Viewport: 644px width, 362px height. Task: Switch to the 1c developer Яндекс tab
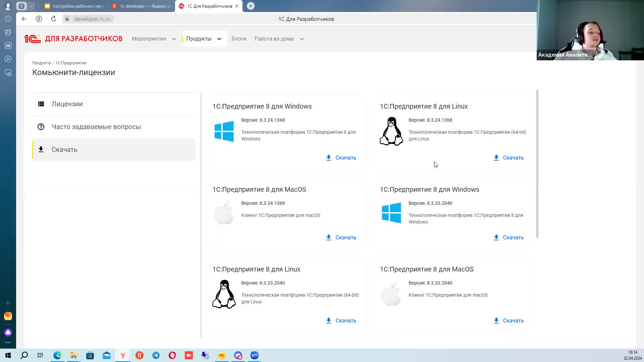pyautogui.click(x=142, y=6)
